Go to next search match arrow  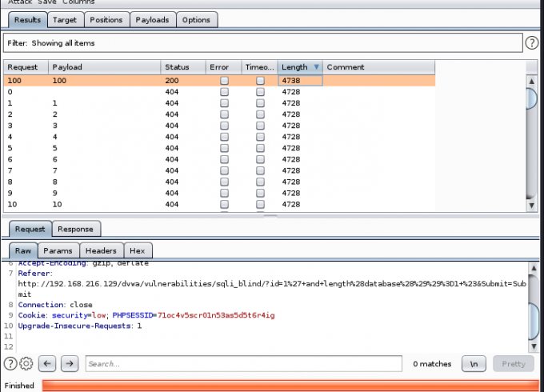(x=70, y=363)
